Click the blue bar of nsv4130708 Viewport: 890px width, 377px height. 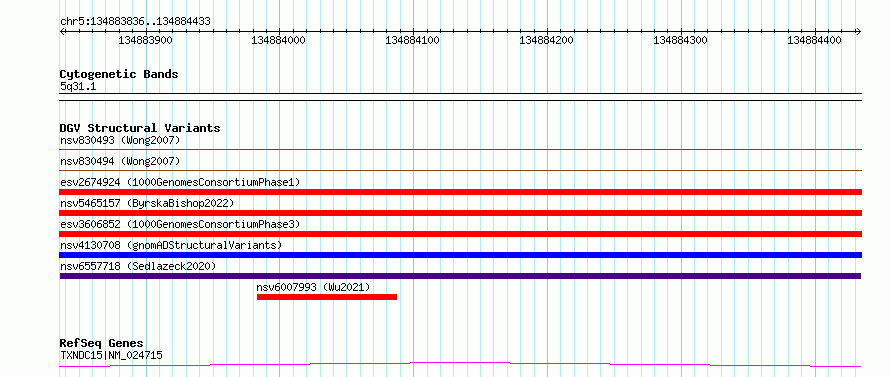pos(461,255)
